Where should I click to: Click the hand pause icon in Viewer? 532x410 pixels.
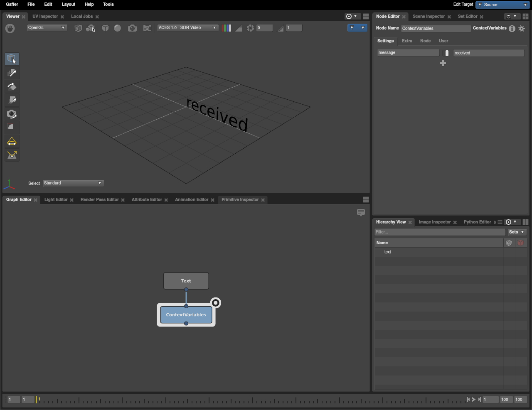[10, 28]
